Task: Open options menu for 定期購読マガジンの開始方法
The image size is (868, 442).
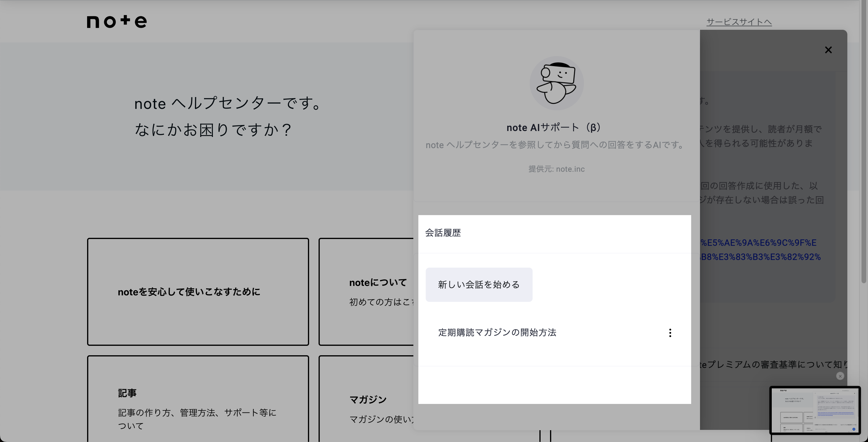Action: tap(670, 333)
